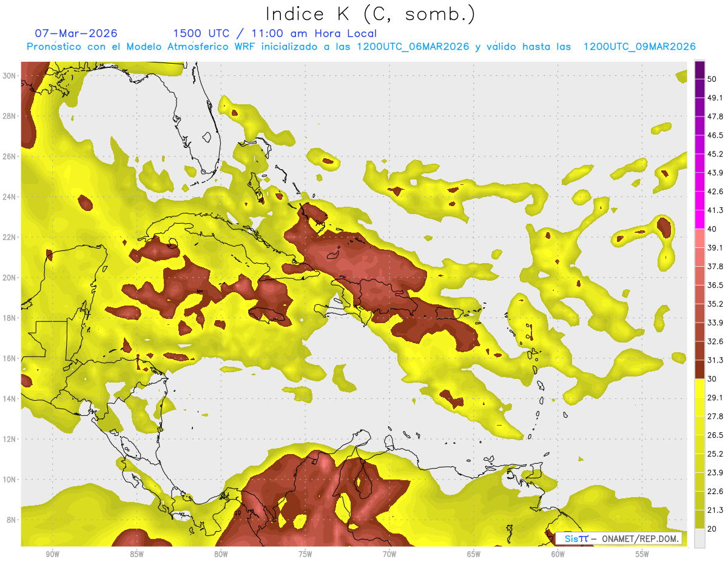Viewport: 728px width, 562px height.
Task: Click the colorbar value 27.8
Action: (715, 416)
